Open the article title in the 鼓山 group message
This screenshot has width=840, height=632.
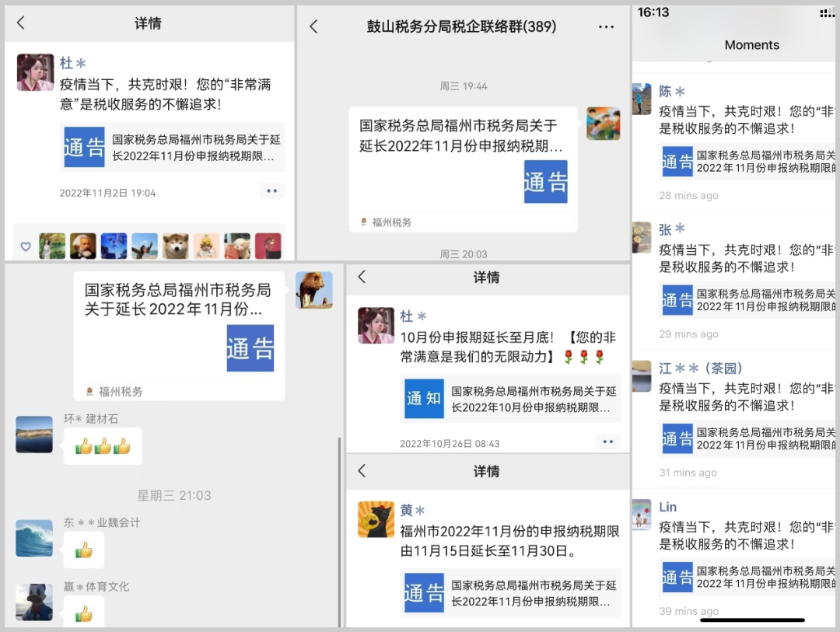click(460, 135)
